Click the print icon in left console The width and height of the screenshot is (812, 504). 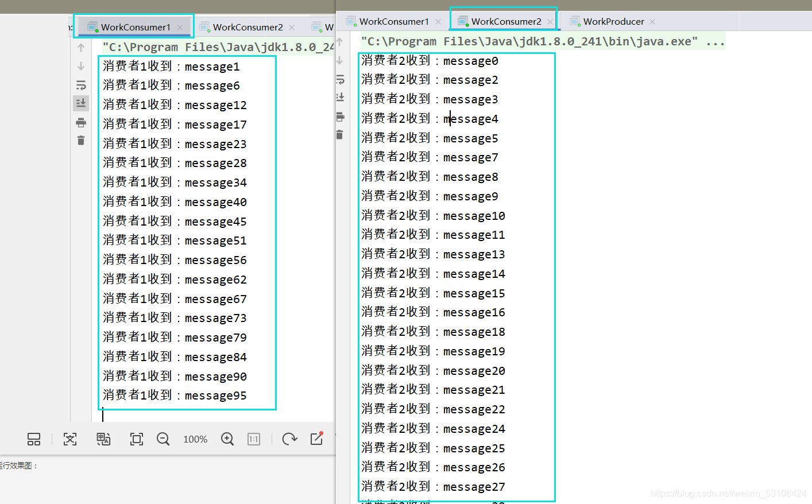pos(81,122)
